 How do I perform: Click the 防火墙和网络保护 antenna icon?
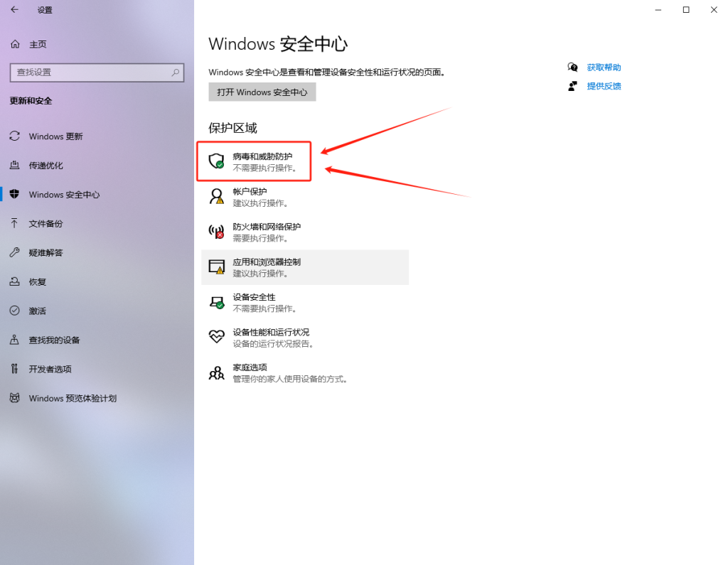pos(216,232)
